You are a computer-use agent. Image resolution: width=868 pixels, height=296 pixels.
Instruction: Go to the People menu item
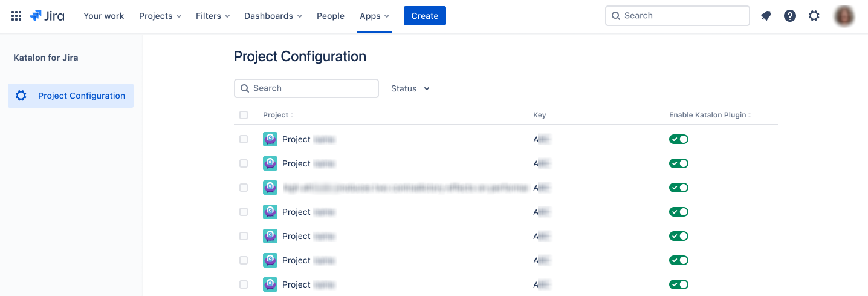point(331,16)
